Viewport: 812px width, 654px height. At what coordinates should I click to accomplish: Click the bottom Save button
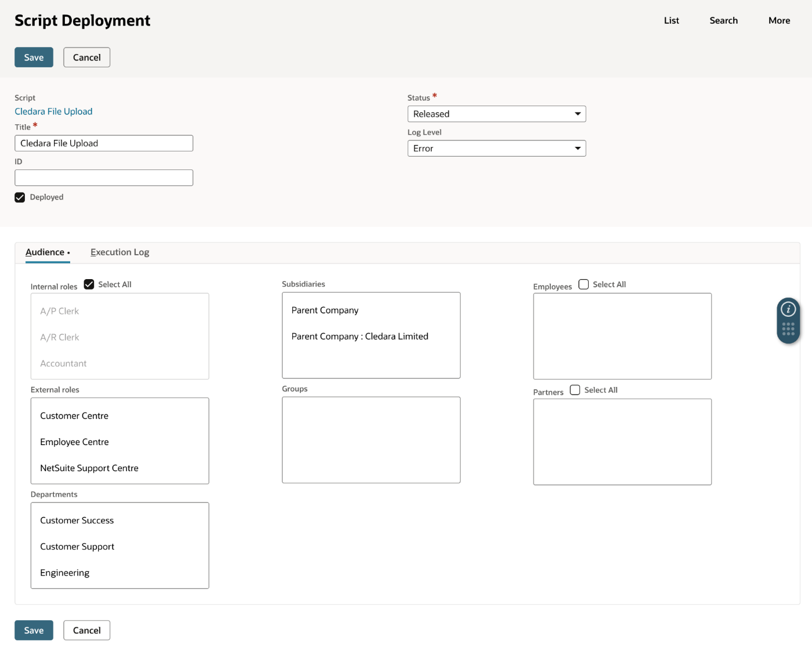[34, 630]
